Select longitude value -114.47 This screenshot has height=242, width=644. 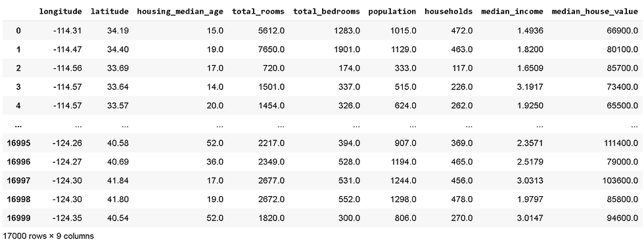[67, 49]
